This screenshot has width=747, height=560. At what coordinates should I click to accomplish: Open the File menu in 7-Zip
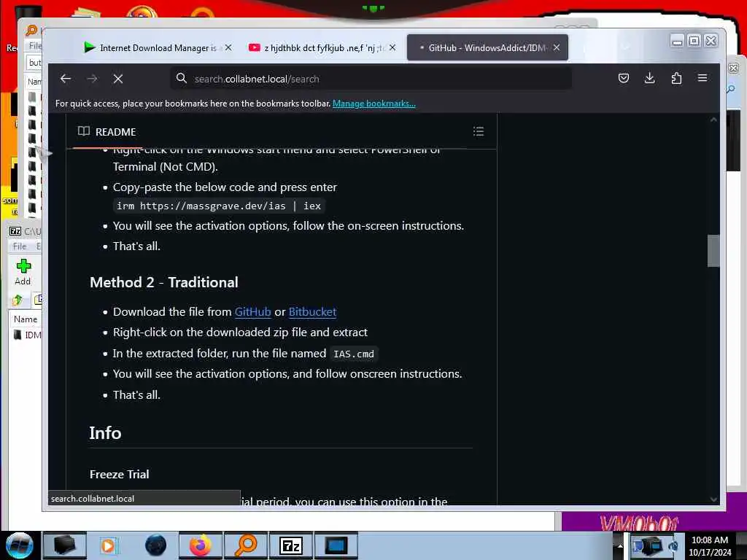[x=20, y=246]
